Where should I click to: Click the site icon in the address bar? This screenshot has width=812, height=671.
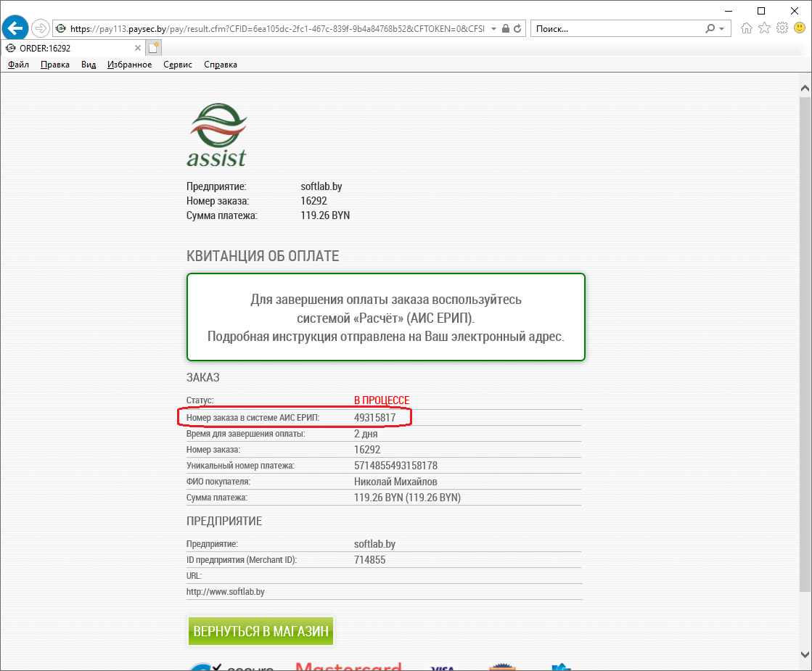(x=60, y=28)
